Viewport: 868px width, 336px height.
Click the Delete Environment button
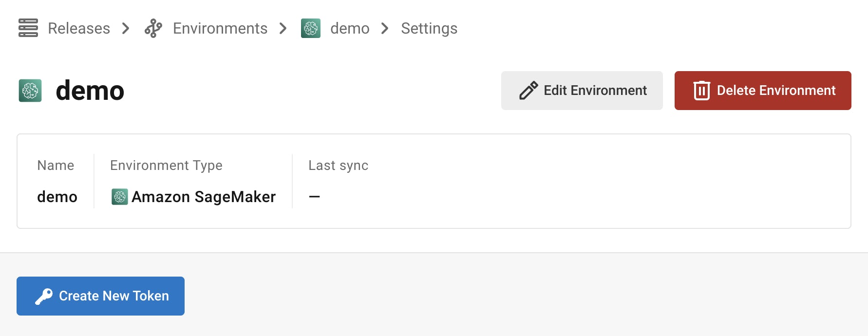click(x=762, y=90)
